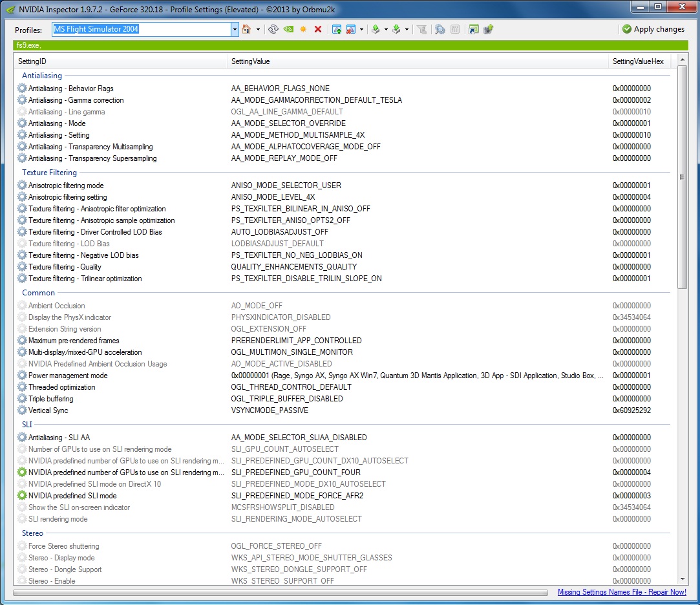Image resolution: width=700 pixels, height=605 pixels.
Task: Select the VSYNCMODE_PASSIVE value
Action: [269, 410]
